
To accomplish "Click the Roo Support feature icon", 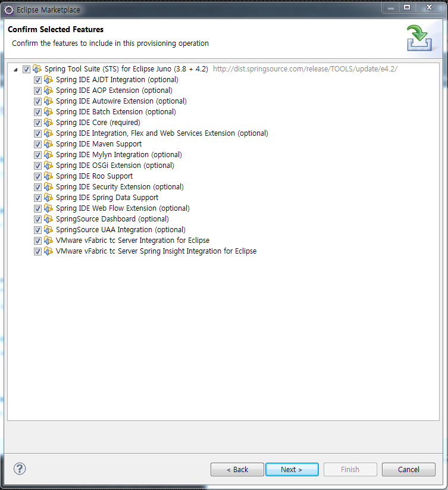I will tap(48, 176).
